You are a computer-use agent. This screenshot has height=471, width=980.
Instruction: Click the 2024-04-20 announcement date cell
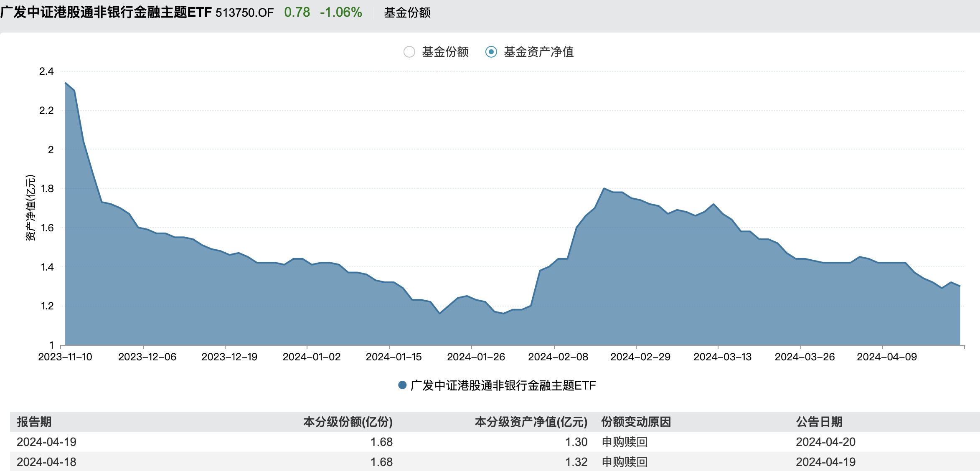pos(826,442)
